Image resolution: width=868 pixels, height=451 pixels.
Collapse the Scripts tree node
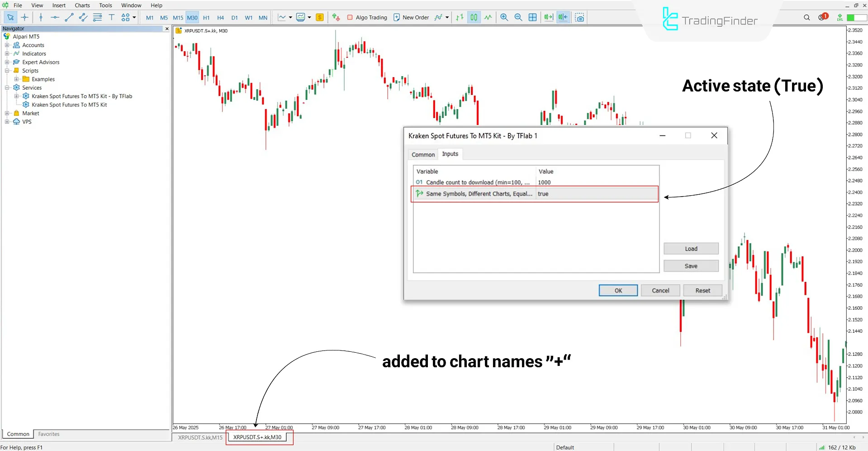click(7, 71)
